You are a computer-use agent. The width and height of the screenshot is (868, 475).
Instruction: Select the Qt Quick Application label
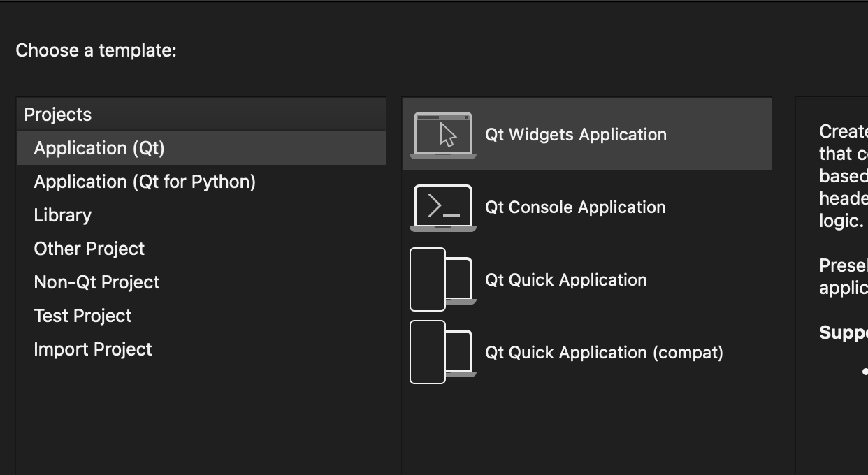[566, 280]
